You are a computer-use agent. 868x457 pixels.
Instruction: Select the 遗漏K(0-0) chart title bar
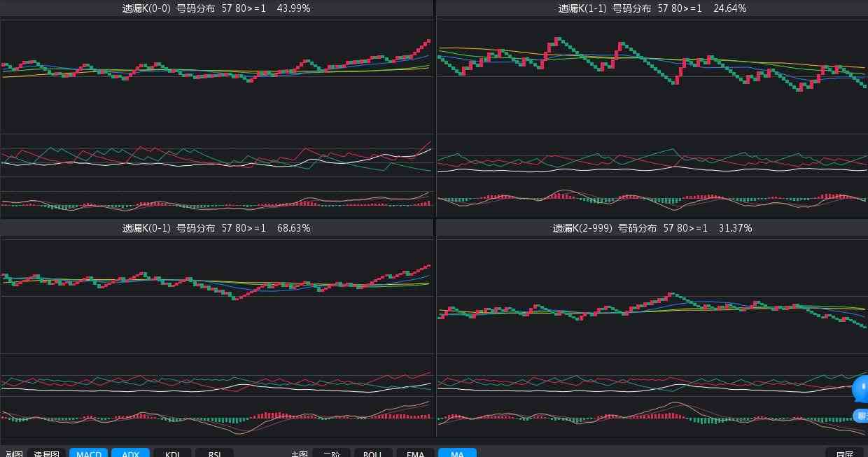(216, 8)
